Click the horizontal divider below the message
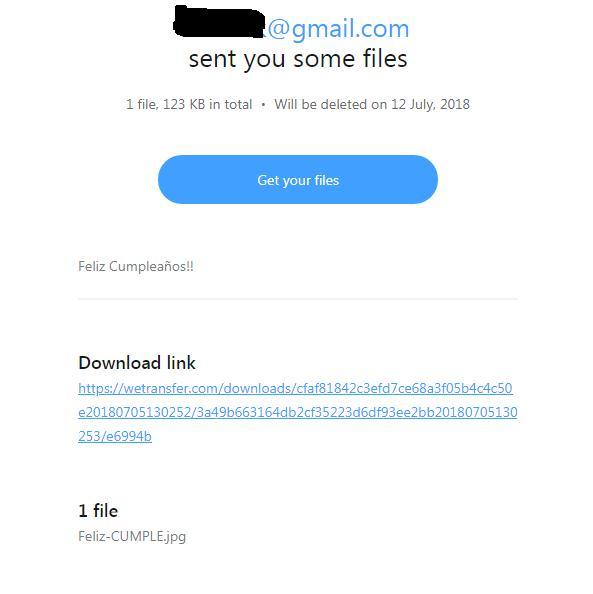593x594 pixels. pos(298,299)
